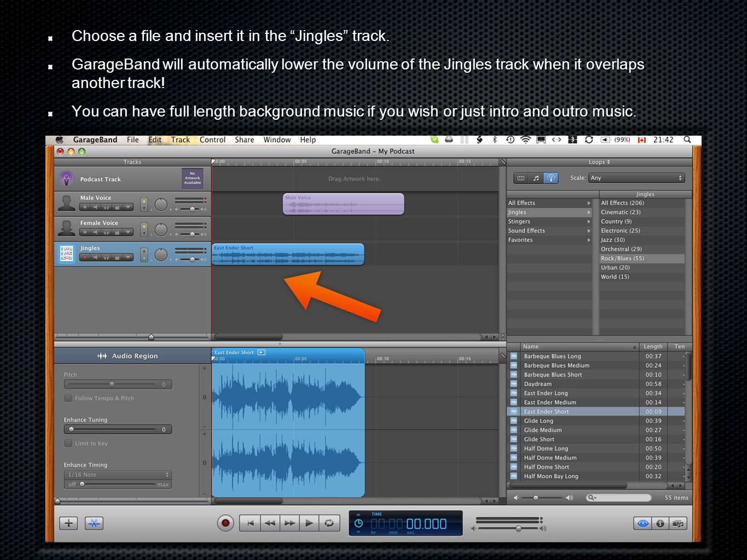Open the Window menu
747x560 pixels.
click(277, 140)
